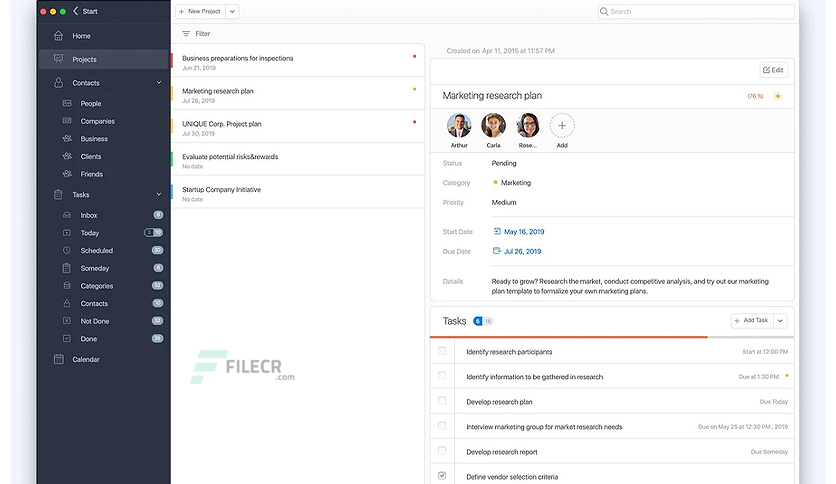Open Business preparations for inspections project
This screenshot has height=484, width=836.
[x=298, y=61]
